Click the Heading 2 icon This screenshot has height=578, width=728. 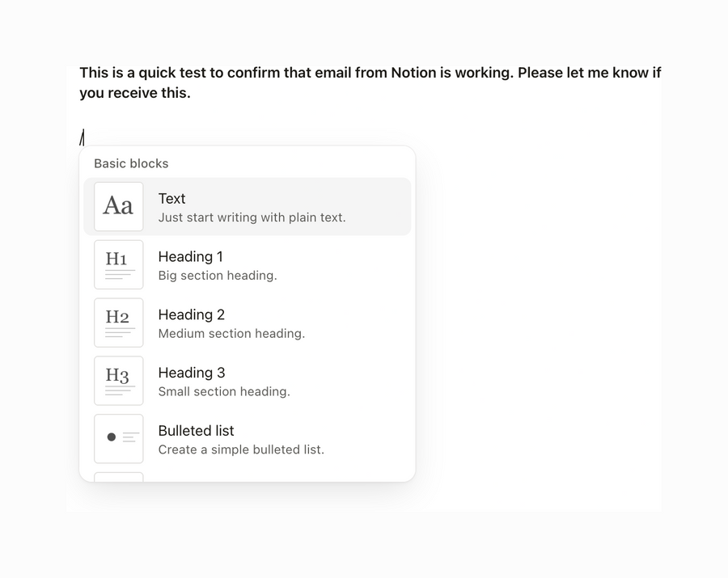[x=119, y=323]
